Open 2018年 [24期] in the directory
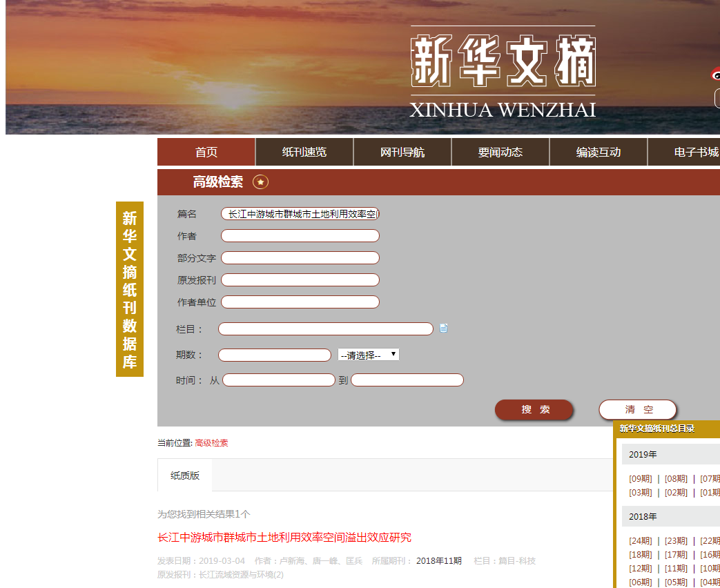The image size is (720, 588). tap(640, 540)
